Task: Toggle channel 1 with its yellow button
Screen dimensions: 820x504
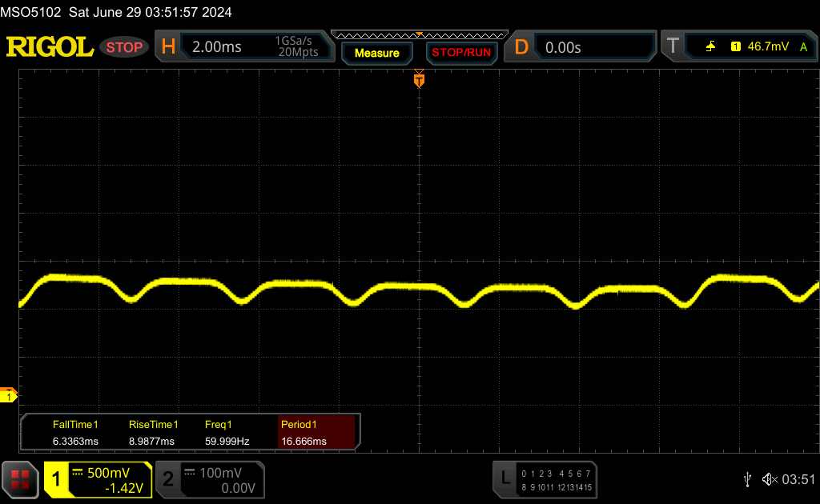Action: tap(56, 479)
